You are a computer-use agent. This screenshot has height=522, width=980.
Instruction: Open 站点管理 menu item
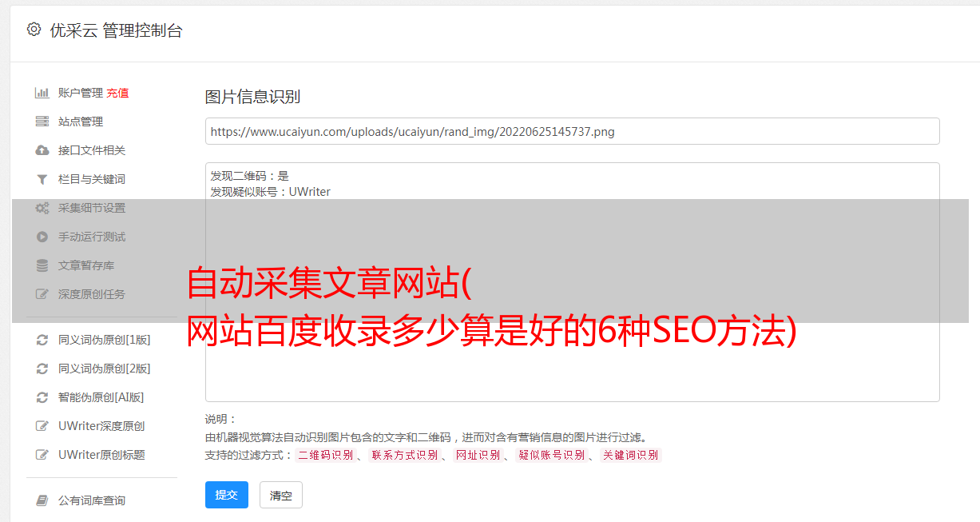pos(81,122)
